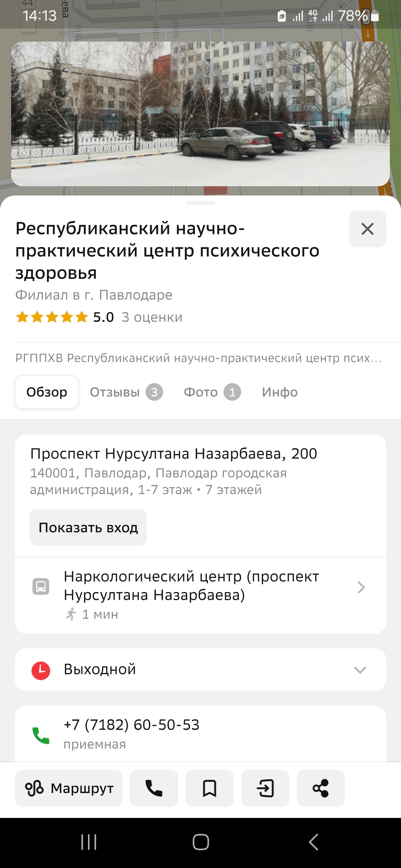The image size is (401, 868).
Task: Tap the five-star rating row
Action: point(99,317)
